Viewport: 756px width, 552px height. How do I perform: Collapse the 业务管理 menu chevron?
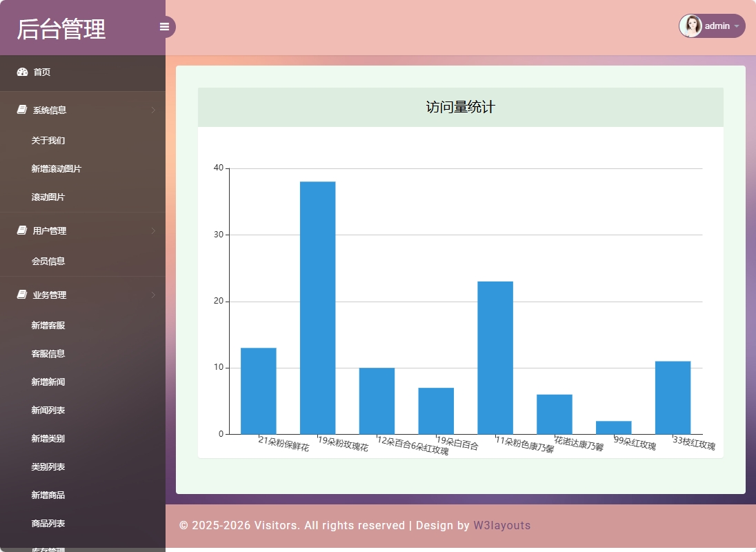coord(153,295)
